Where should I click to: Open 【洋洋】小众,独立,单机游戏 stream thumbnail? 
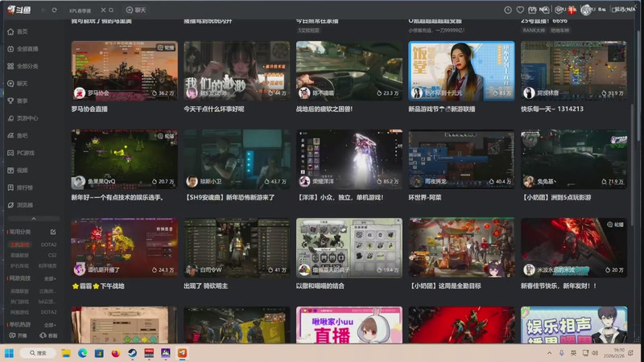349,159
